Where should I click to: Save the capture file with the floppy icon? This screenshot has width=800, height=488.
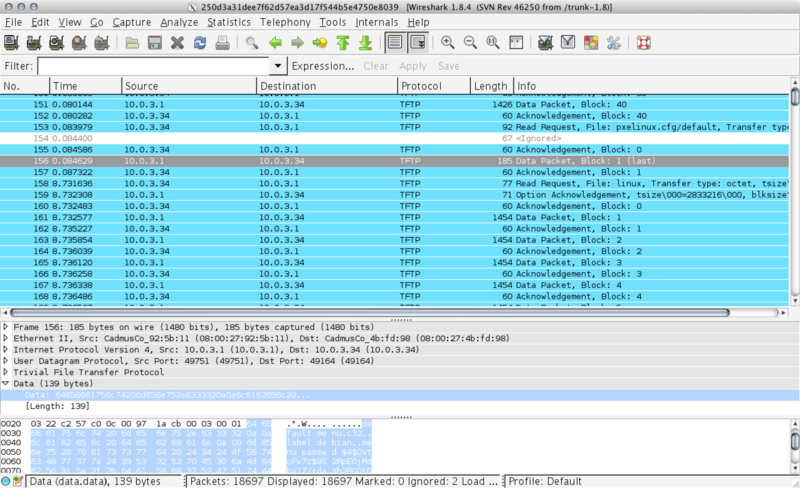155,43
